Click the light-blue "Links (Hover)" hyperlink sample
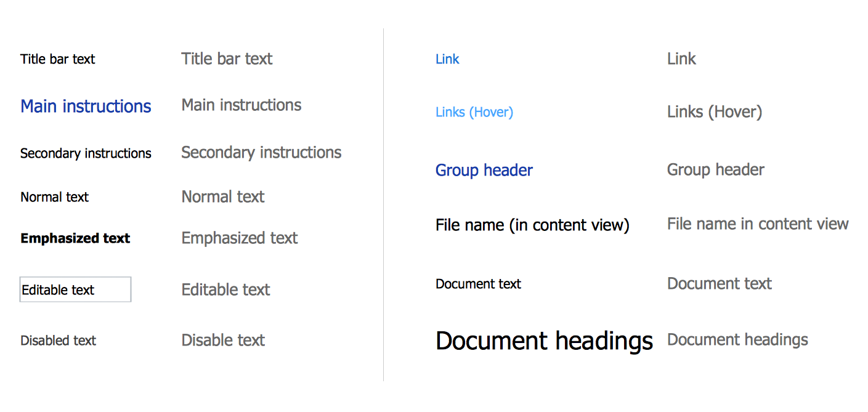Image resolution: width=868 pixels, height=412 pixels. click(474, 112)
